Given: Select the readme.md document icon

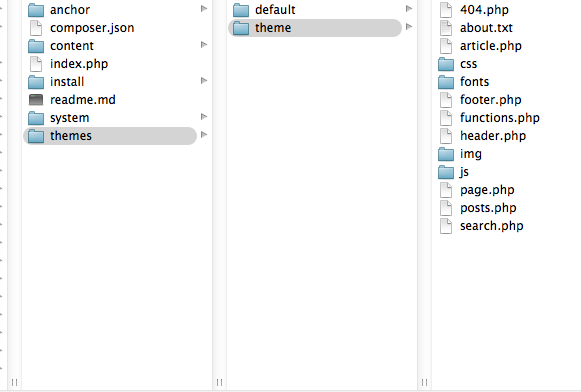Looking at the screenshot, I should (x=36, y=100).
